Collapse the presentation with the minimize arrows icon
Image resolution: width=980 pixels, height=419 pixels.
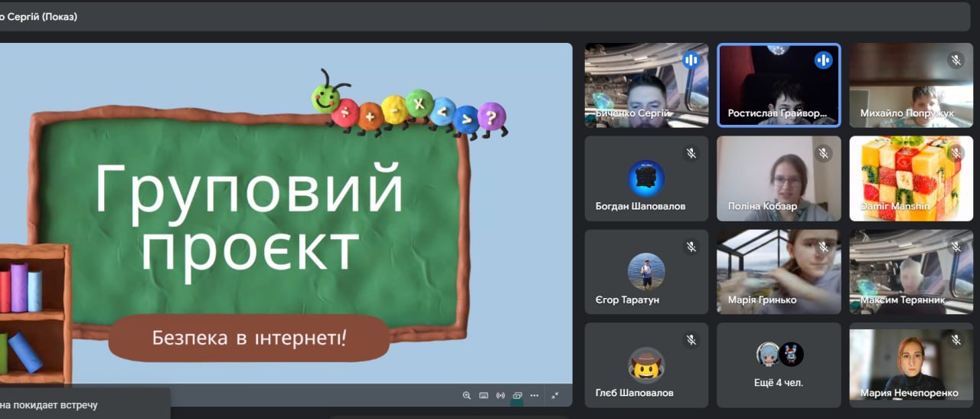pos(555,395)
